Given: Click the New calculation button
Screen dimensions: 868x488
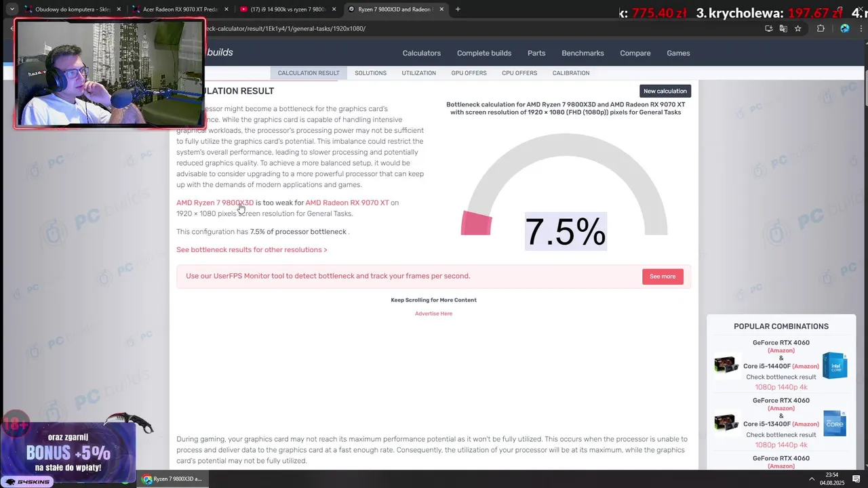Looking at the screenshot, I should [x=665, y=91].
